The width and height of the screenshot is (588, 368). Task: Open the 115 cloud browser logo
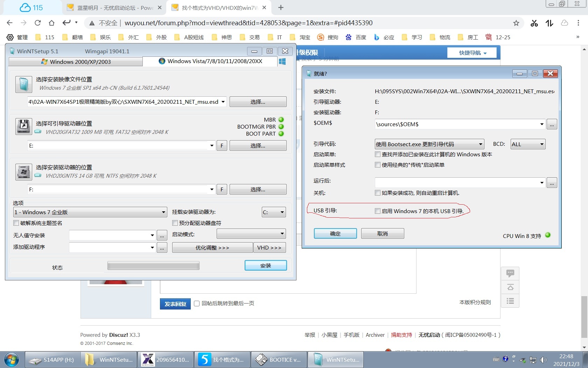31,7
